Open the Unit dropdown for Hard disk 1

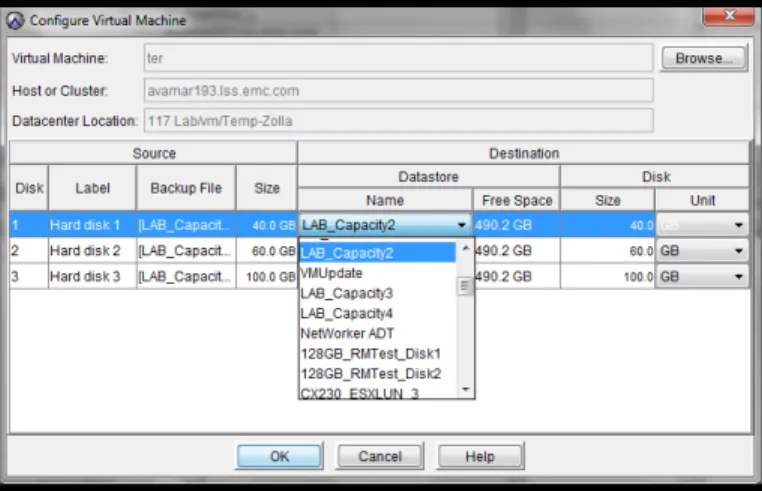(x=738, y=225)
